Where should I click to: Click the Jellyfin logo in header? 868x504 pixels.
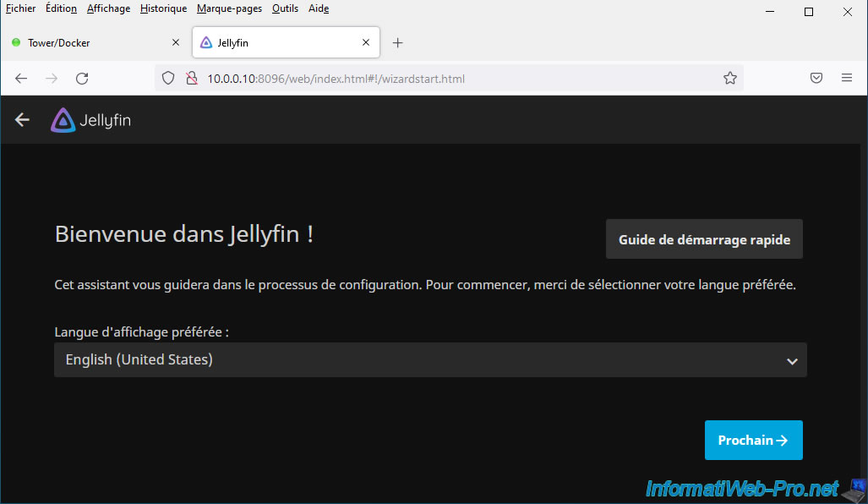pos(90,120)
